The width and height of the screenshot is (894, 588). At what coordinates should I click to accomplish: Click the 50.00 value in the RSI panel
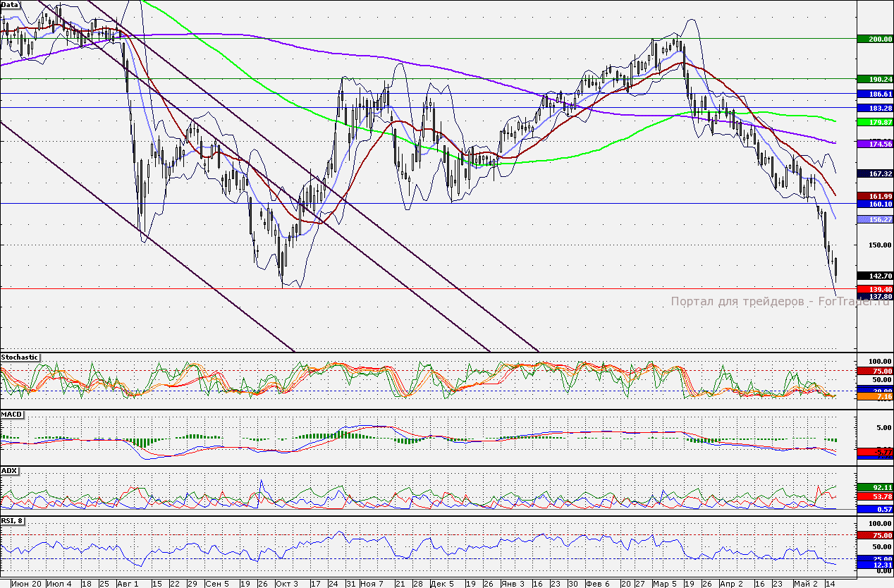(881, 546)
